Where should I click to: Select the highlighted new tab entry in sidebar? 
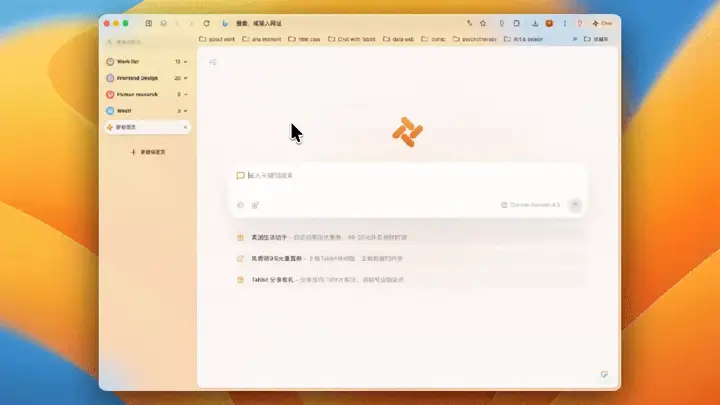coord(147,127)
